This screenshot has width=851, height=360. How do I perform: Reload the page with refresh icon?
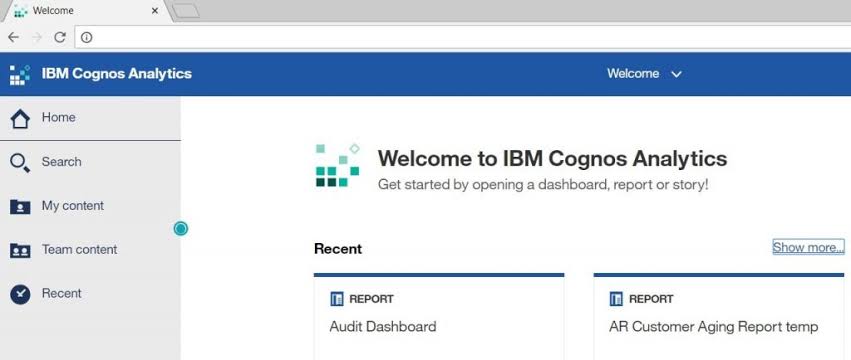click(x=60, y=37)
